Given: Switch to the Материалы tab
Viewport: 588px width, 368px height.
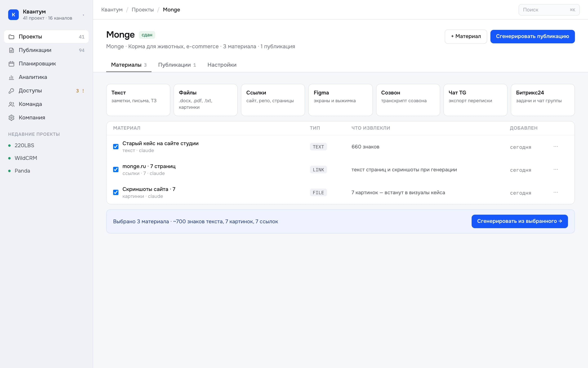Looking at the screenshot, I should [x=129, y=65].
